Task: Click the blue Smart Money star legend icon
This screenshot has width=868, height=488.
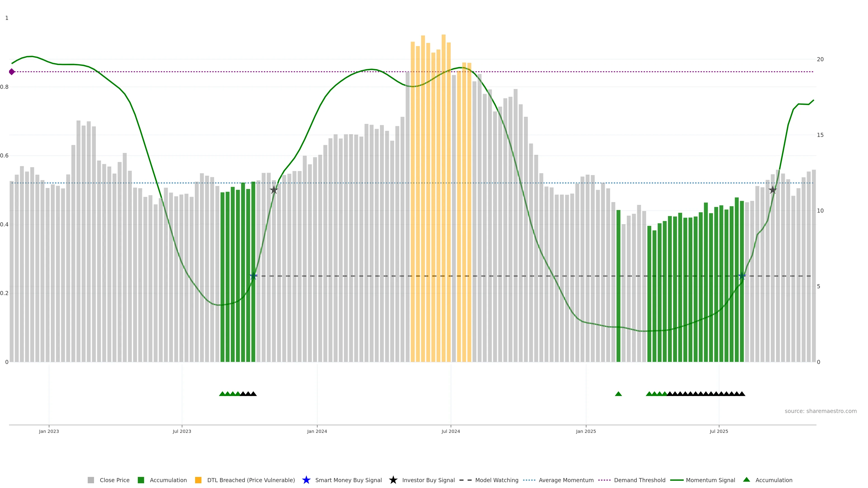Action: [306, 480]
